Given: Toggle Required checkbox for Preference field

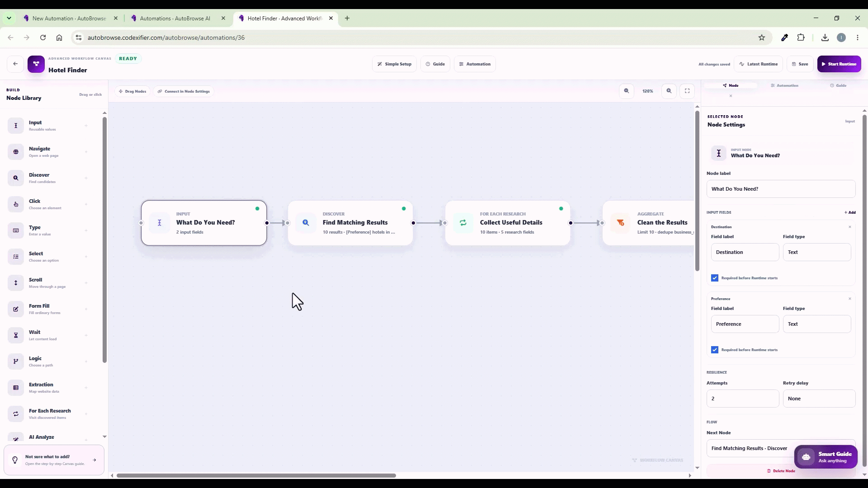Looking at the screenshot, I should click(715, 350).
